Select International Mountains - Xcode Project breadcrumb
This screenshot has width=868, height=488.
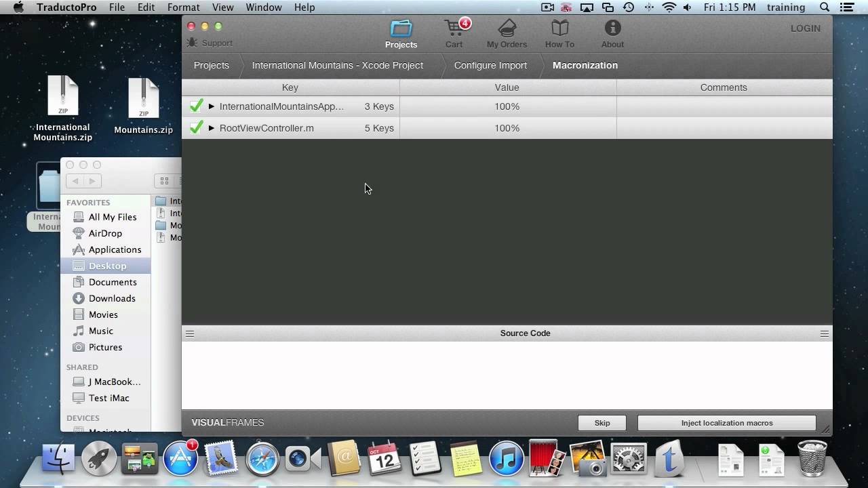click(338, 66)
